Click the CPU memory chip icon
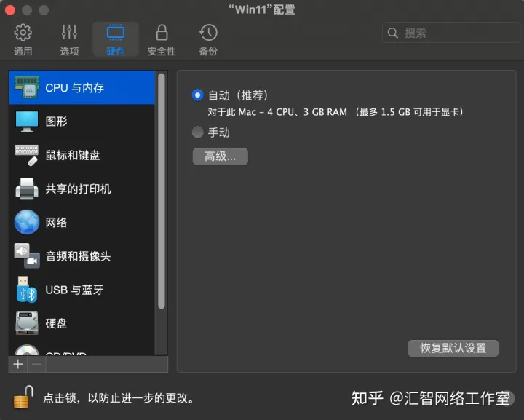The height and width of the screenshot is (420, 524). (x=27, y=87)
